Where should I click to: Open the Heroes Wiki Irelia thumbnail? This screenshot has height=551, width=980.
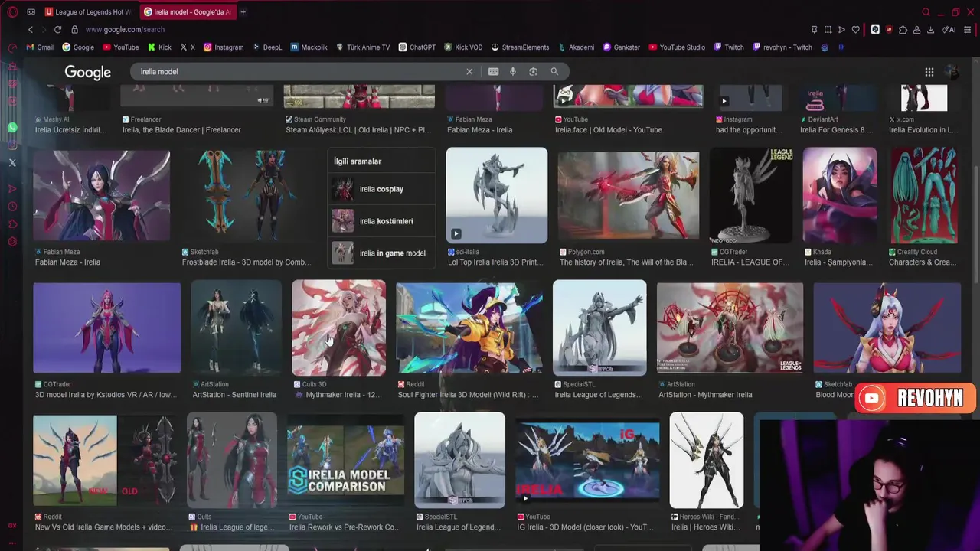[707, 461]
